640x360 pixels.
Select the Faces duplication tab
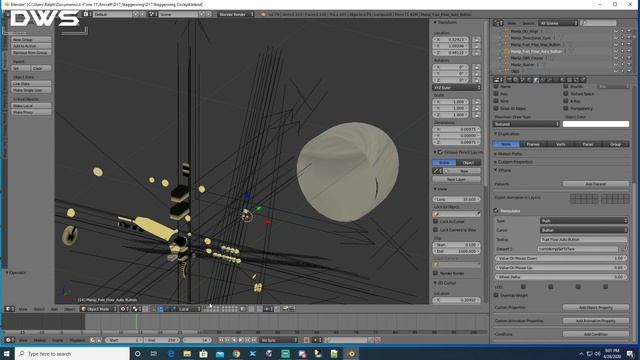click(x=588, y=144)
